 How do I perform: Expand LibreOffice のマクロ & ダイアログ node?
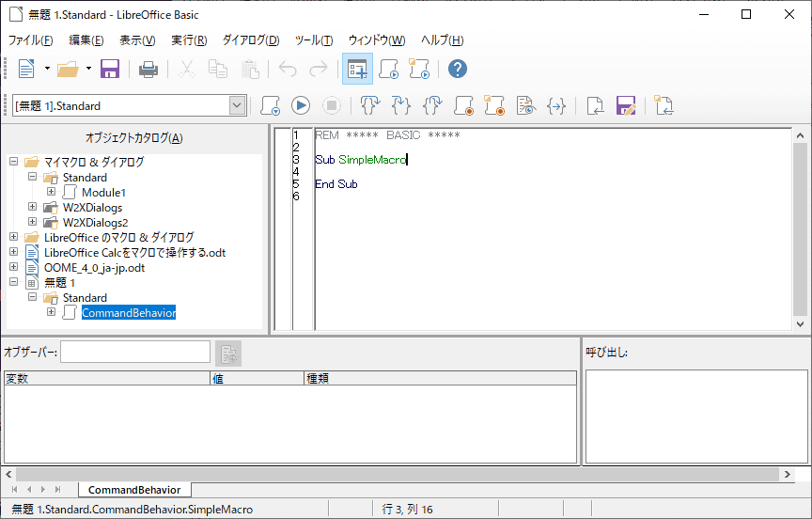pos(14,236)
